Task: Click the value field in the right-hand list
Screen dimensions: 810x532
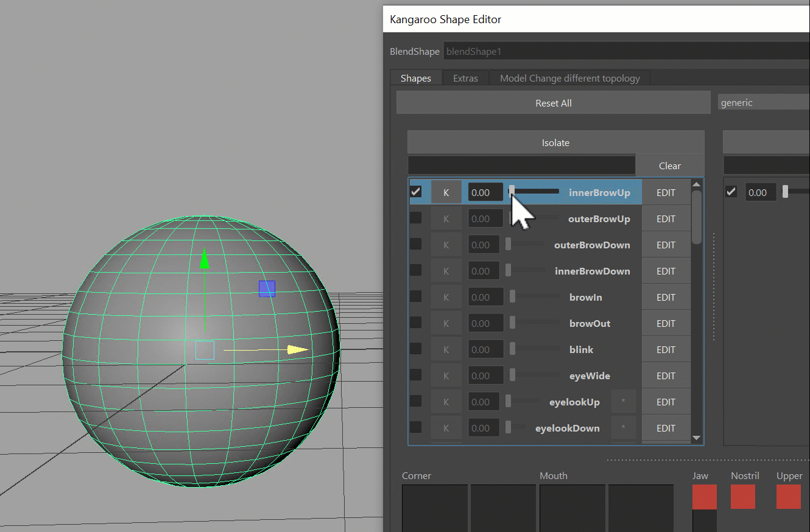Action: click(761, 192)
